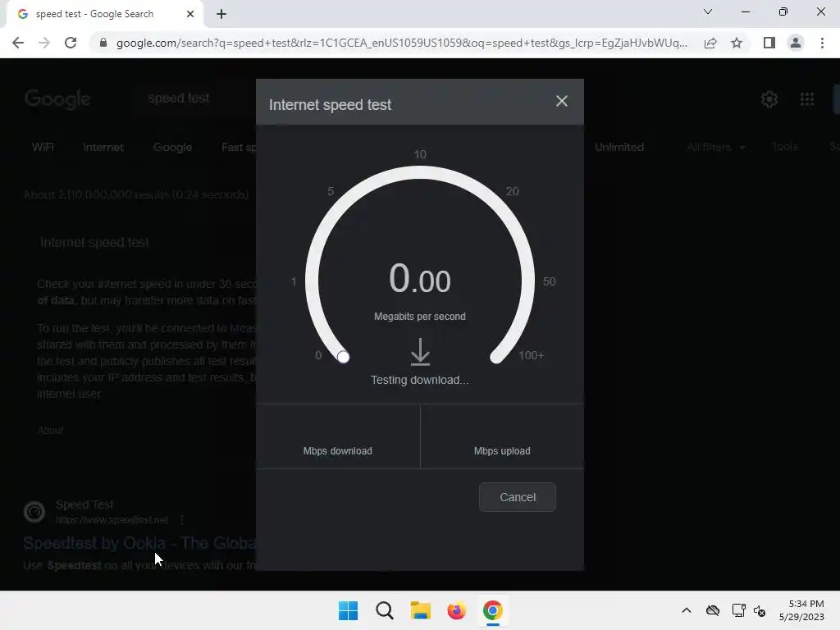Open network status tray icon
This screenshot has width=840, height=630.
click(739, 610)
